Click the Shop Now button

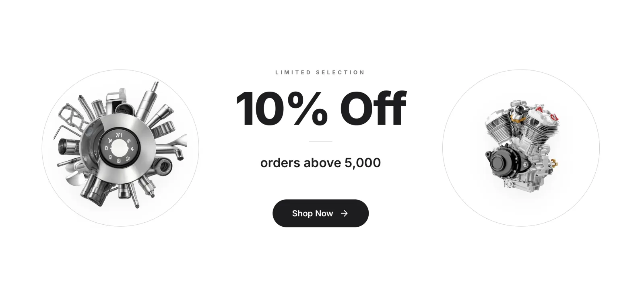point(320,213)
